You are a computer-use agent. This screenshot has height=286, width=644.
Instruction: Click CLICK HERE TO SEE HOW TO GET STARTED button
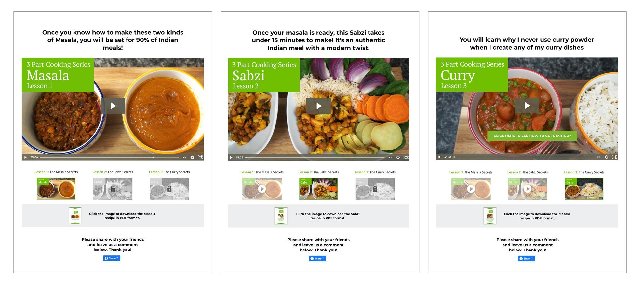point(532,136)
